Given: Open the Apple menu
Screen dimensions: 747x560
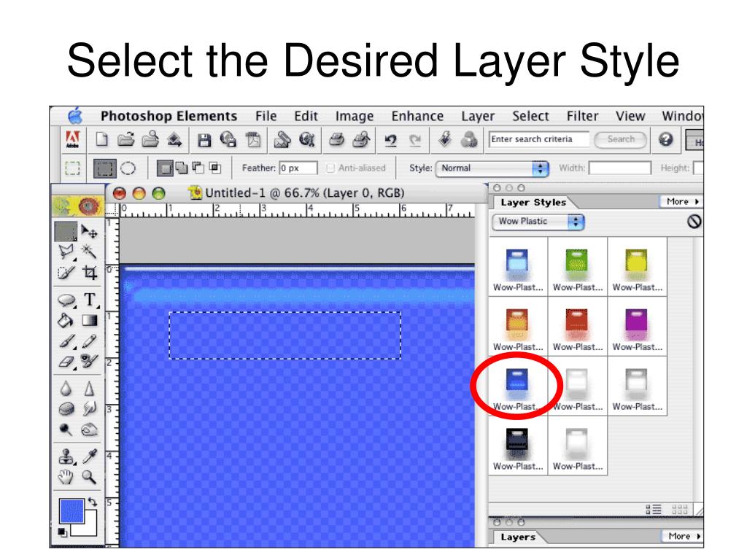Looking at the screenshot, I should 76,116.
